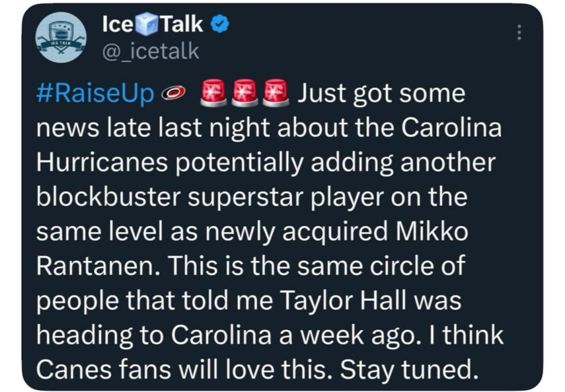Click the name "Mikko" in the tweet
565x392 pixels.
(x=432, y=232)
